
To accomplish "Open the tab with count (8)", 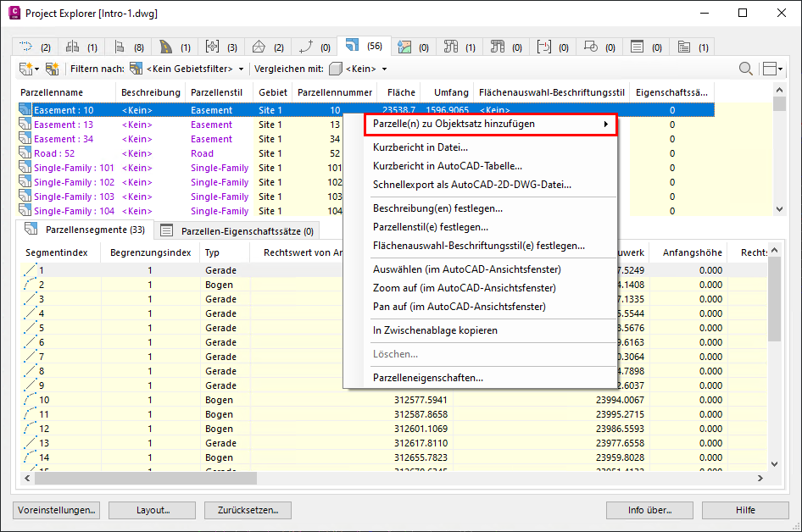I will point(128,47).
